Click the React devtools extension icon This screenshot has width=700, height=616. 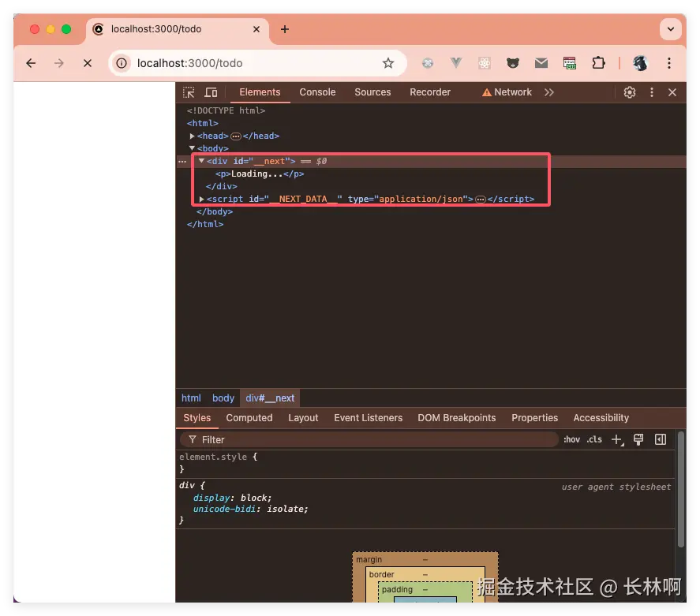(x=485, y=63)
